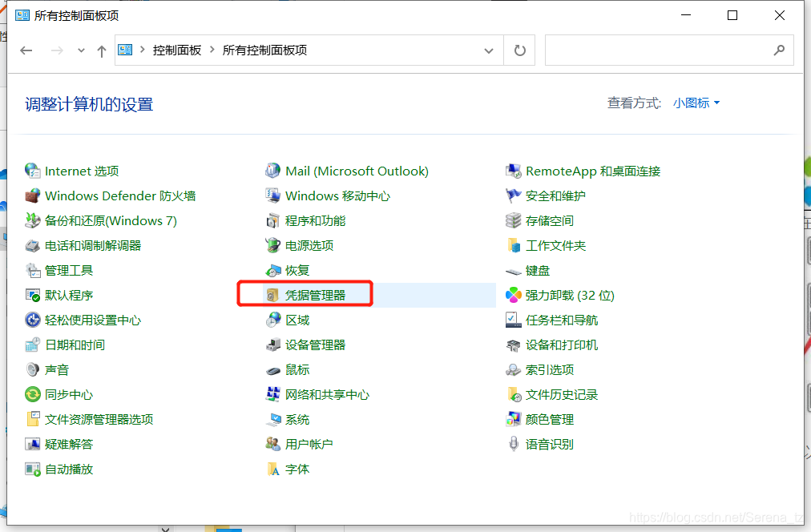Open the 日期和时间 icon
The image size is (811, 532).
click(x=33, y=345)
